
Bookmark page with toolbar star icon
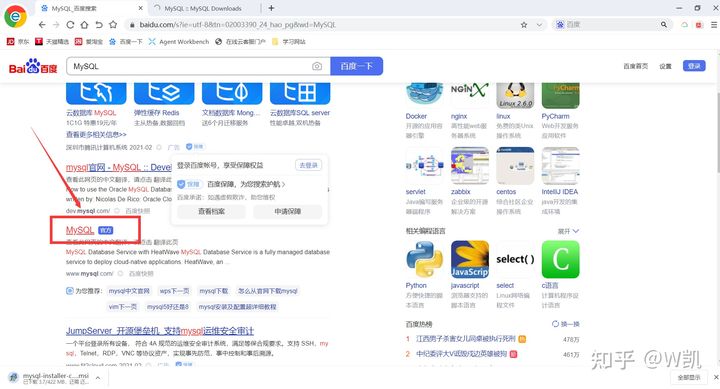tap(113, 25)
